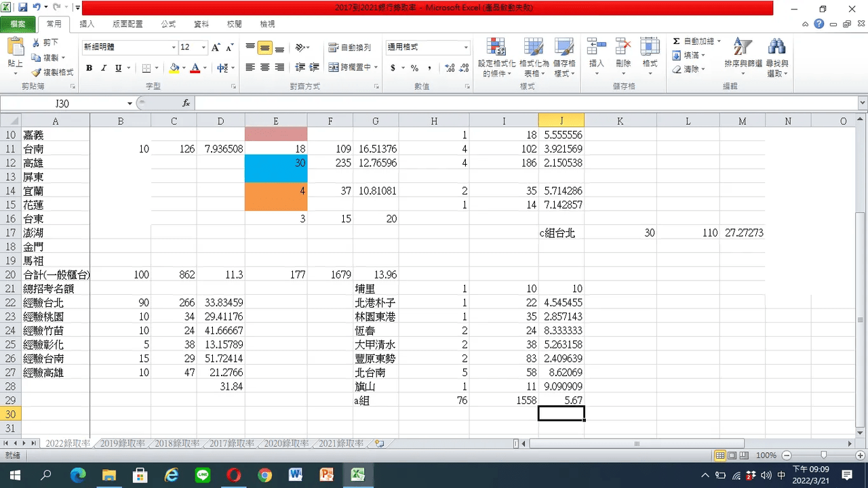Switch to the 公式 (Formulas) tab
Viewport: 868px width, 488px height.
pos(168,24)
